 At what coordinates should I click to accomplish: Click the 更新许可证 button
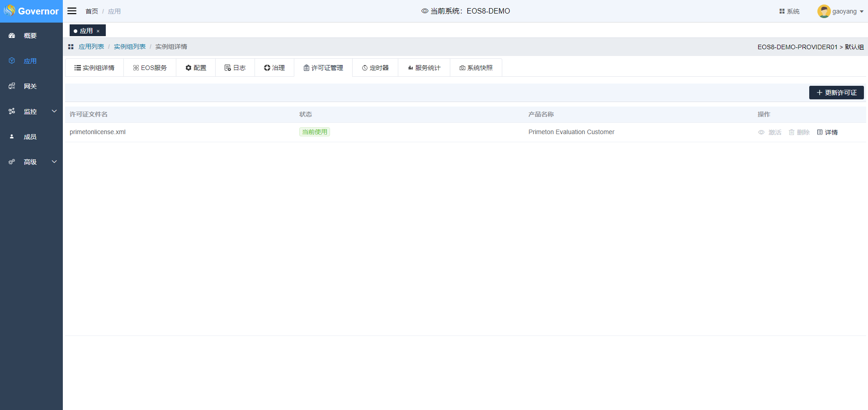click(x=836, y=93)
